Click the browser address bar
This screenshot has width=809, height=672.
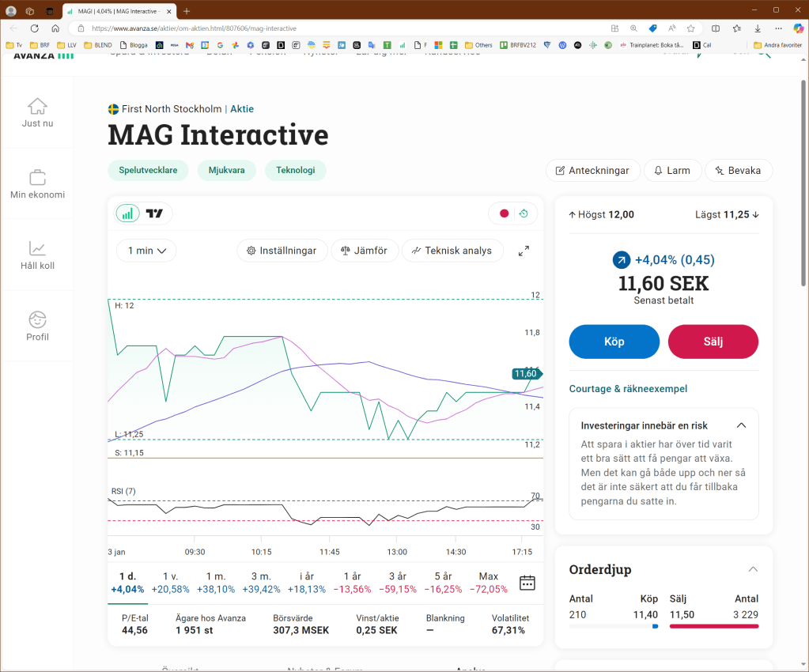click(x=348, y=28)
